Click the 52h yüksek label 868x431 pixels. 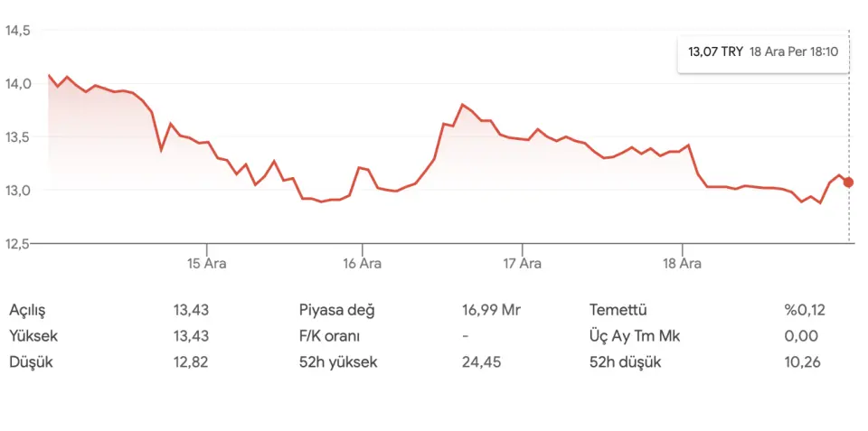pos(338,362)
